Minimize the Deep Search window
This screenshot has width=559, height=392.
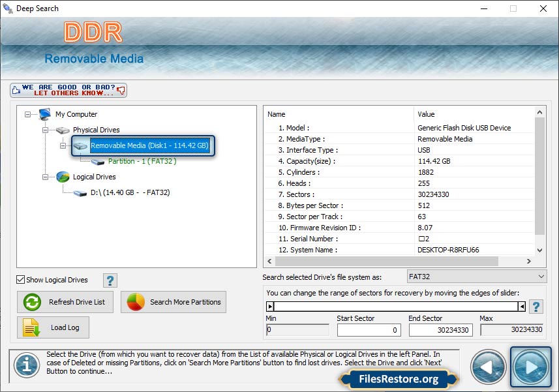[x=484, y=8]
